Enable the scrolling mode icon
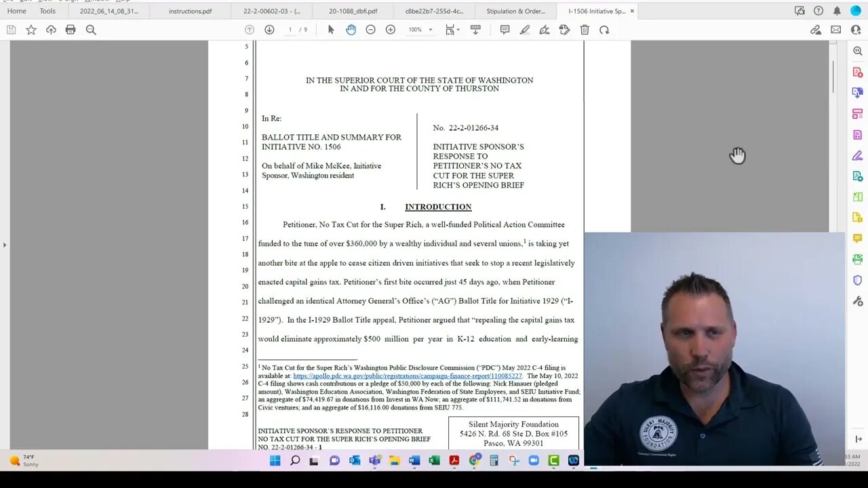Image resolution: width=868 pixels, height=488 pixels. click(475, 30)
